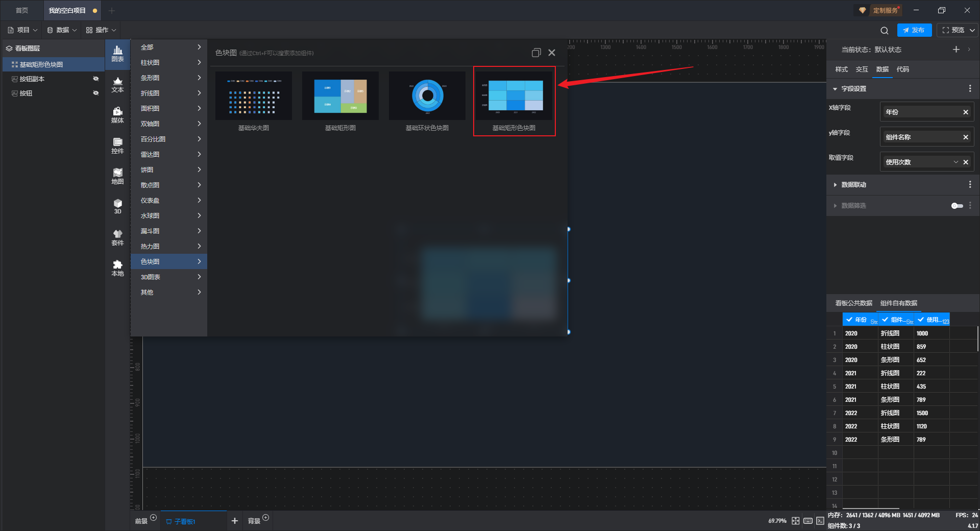Screen dimensions: 980x531
Task: Click the keyboard shortcuts icon in status bar
Action: (x=808, y=521)
